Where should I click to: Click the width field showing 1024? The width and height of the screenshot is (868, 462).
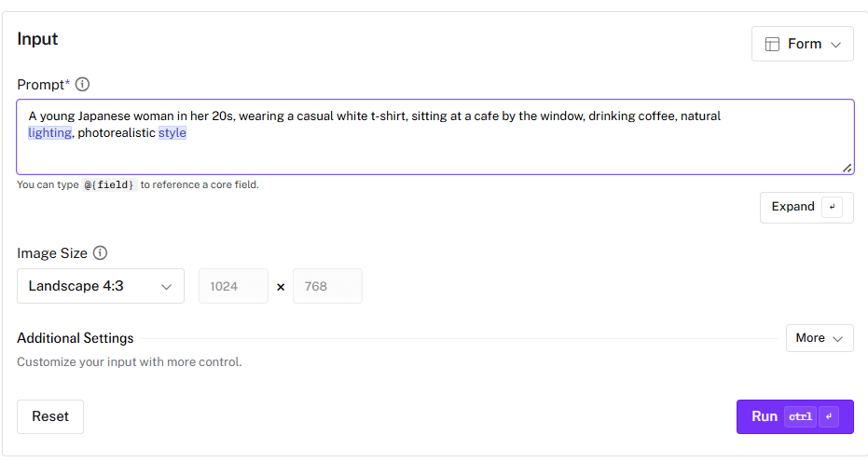coord(233,286)
